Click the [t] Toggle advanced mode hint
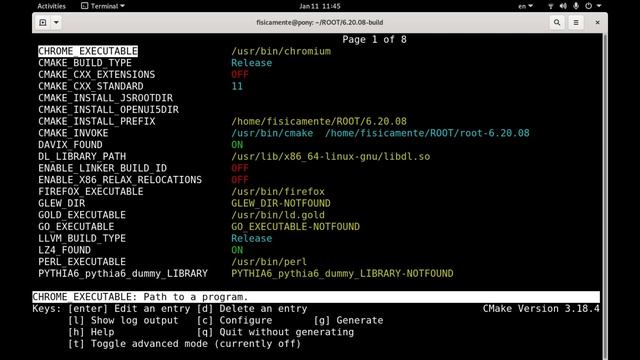Viewport: 640px width, 360px height. (184, 344)
